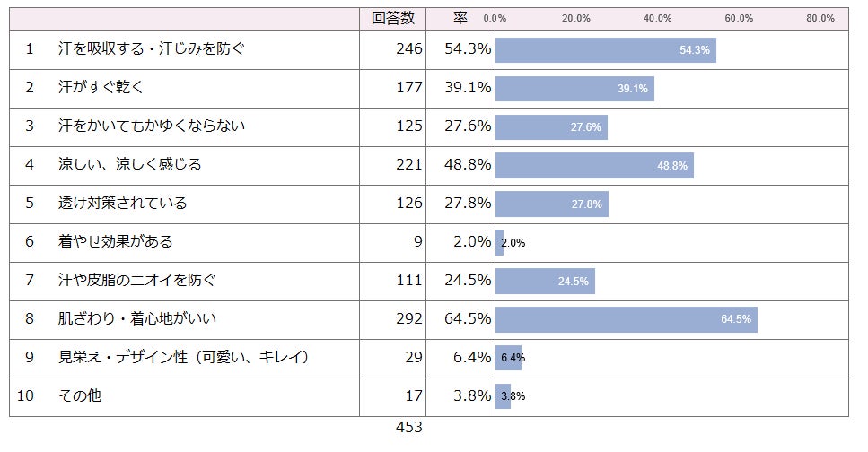Viewport: 868px width, 452px height.
Task: Select the row label 汗がすぐ乾く
Action: pos(101,87)
